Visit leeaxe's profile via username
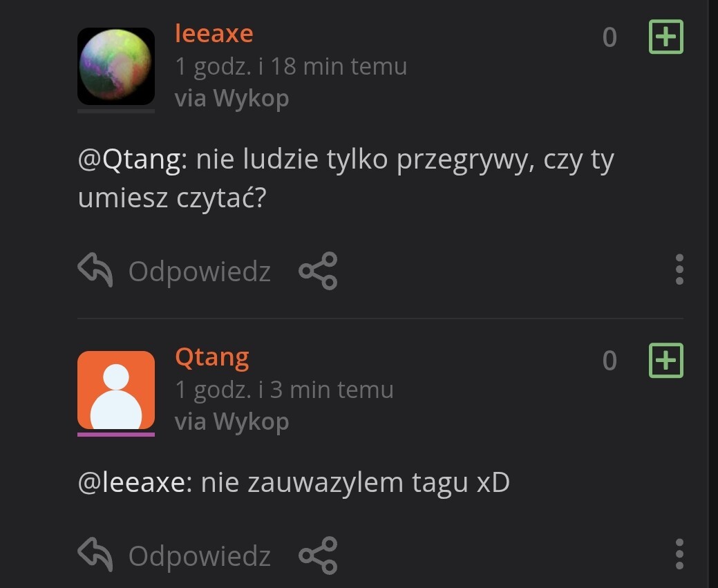This screenshot has height=588, width=718. [x=214, y=33]
